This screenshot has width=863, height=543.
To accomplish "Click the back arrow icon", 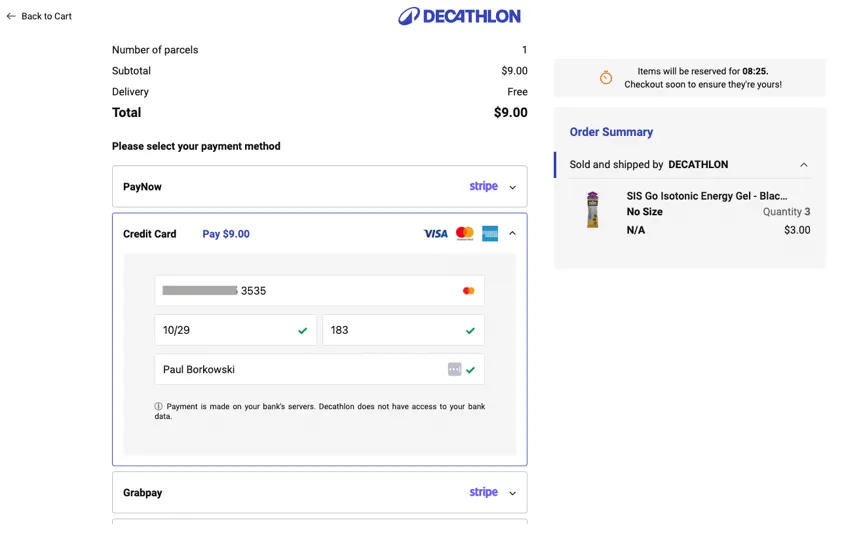I will tap(11, 16).
